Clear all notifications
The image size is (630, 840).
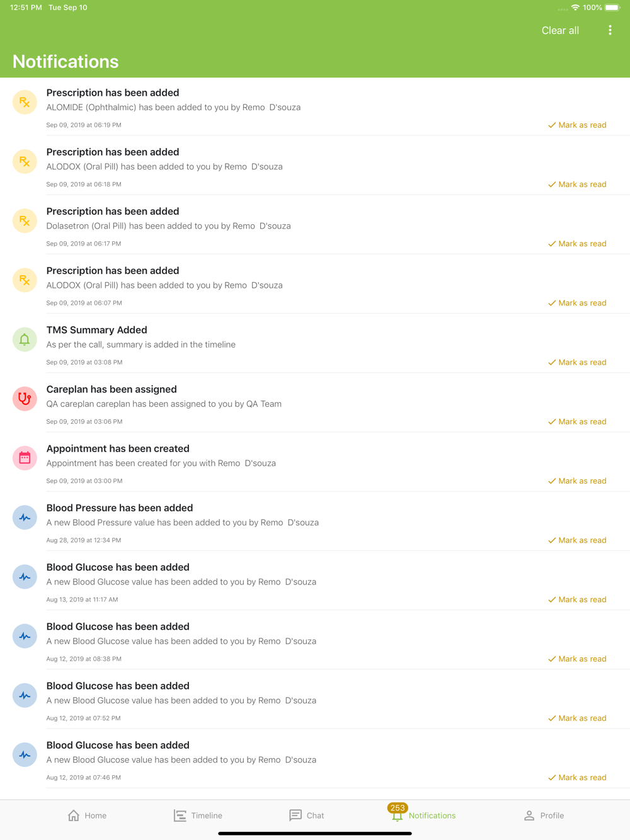(x=560, y=30)
